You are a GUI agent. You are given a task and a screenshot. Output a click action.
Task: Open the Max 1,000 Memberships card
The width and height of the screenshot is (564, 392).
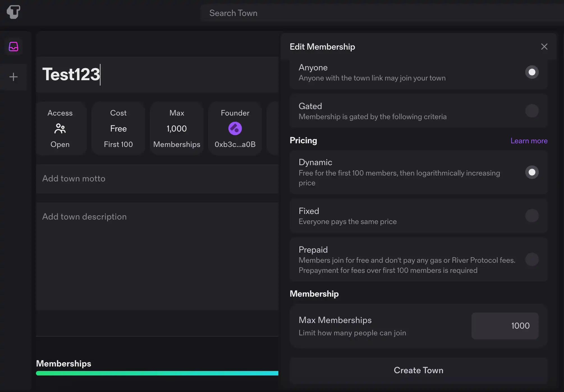click(177, 128)
